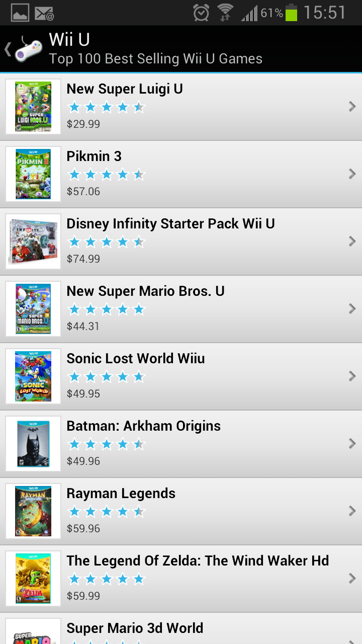Open The Legend Of Zelda: Wind Waker Hd
This screenshot has width=362, height=644.
[x=181, y=579]
